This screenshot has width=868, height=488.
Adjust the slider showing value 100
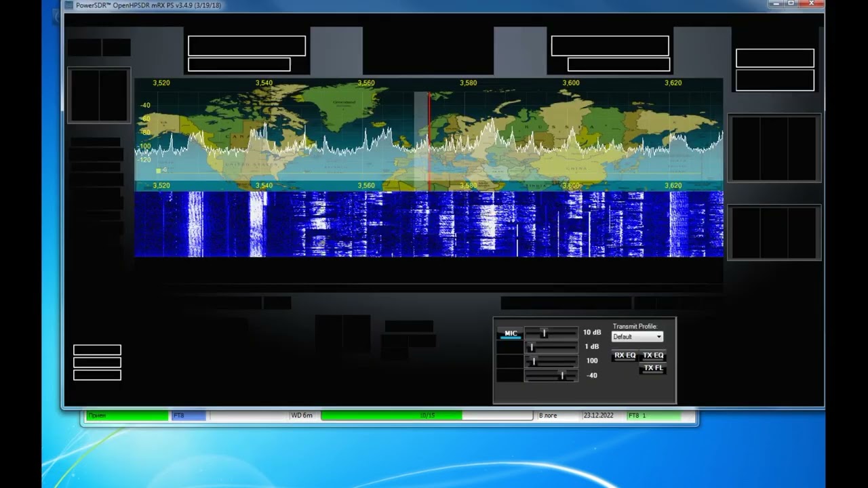(x=551, y=361)
